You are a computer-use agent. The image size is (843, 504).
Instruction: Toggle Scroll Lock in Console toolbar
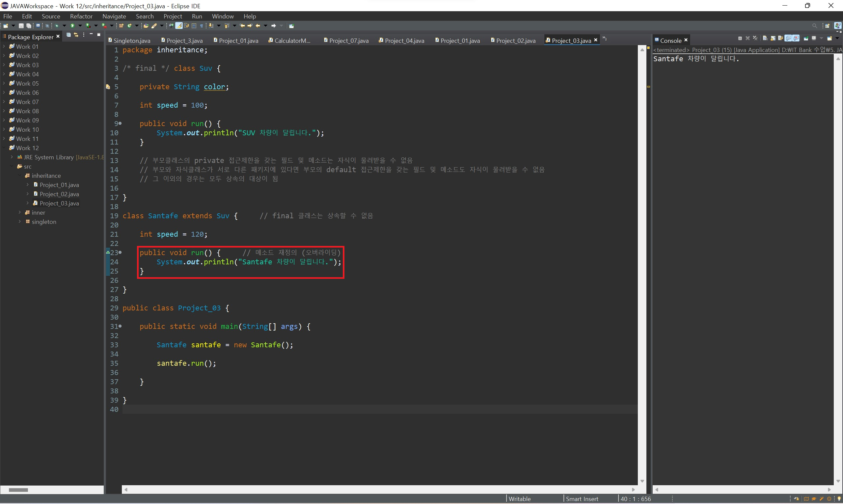pyautogui.click(x=773, y=39)
